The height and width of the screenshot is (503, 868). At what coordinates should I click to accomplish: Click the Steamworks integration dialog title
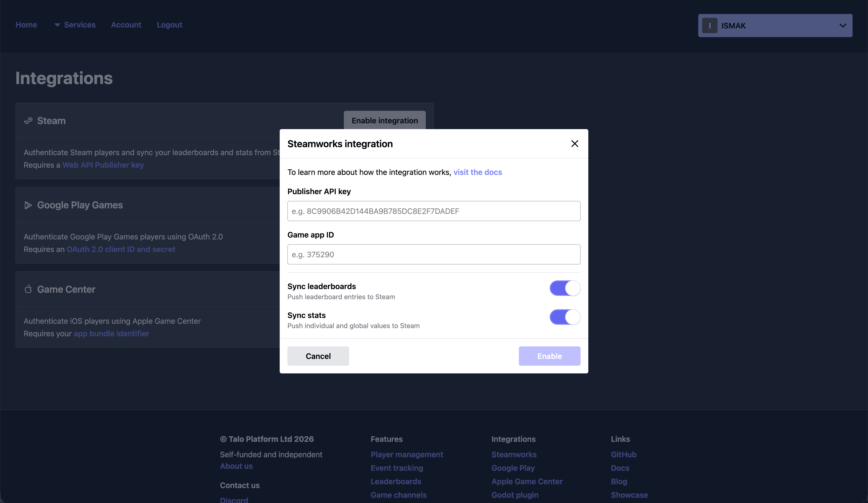[340, 144]
